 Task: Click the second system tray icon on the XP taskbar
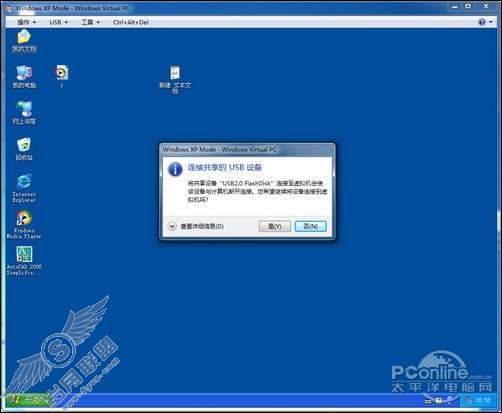point(439,400)
